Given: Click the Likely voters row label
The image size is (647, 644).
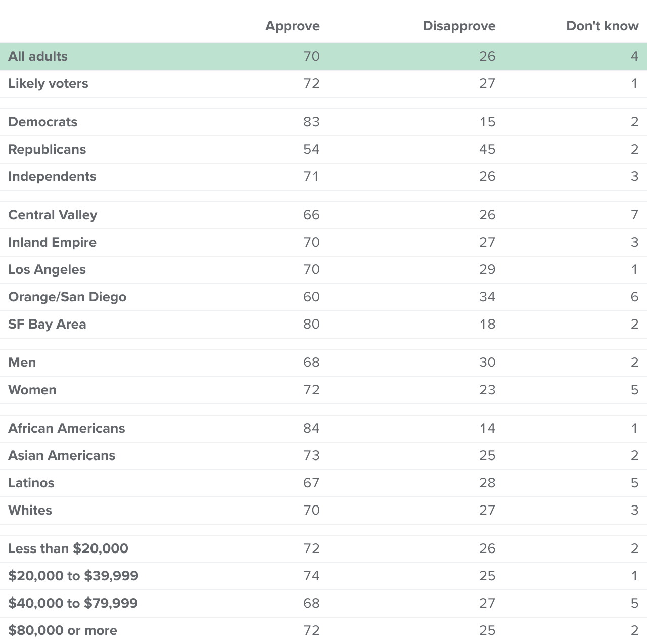Looking at the screenshot, I should point(48,84).
